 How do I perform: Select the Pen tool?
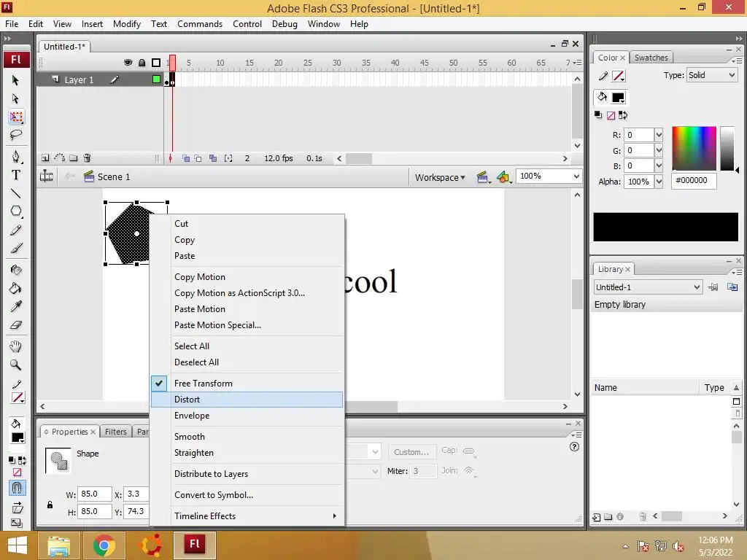[x=16, y=157]
